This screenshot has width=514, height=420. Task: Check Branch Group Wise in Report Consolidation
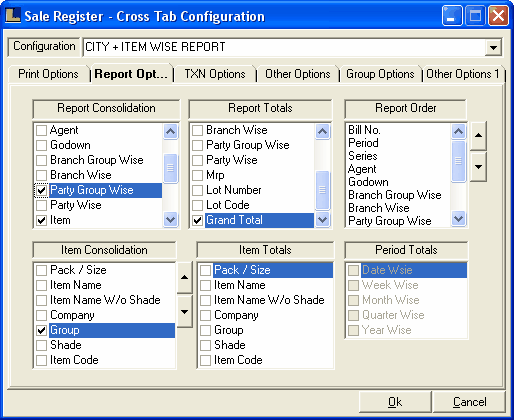coord(41,160)
